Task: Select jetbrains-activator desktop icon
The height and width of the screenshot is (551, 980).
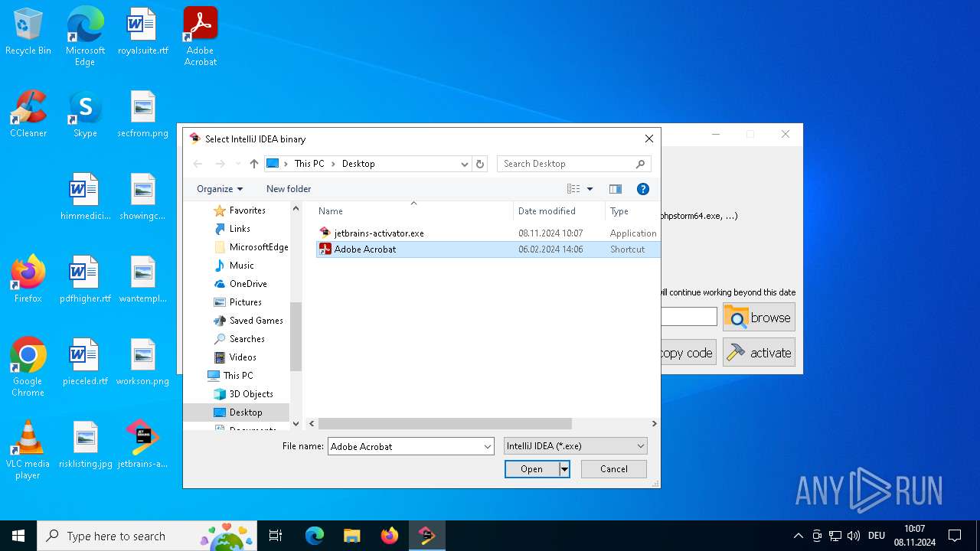Action: (x=142, y=445)
